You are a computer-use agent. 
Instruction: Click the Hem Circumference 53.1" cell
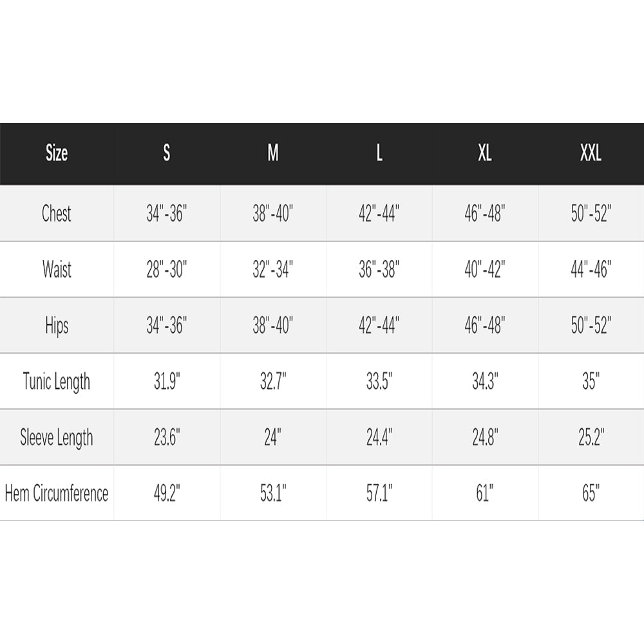click(273, 493)
